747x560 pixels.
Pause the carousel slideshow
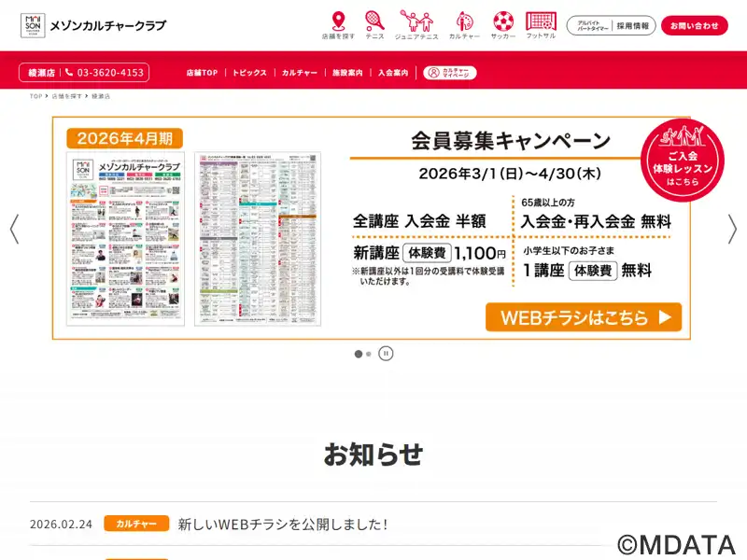click(386, 354)
